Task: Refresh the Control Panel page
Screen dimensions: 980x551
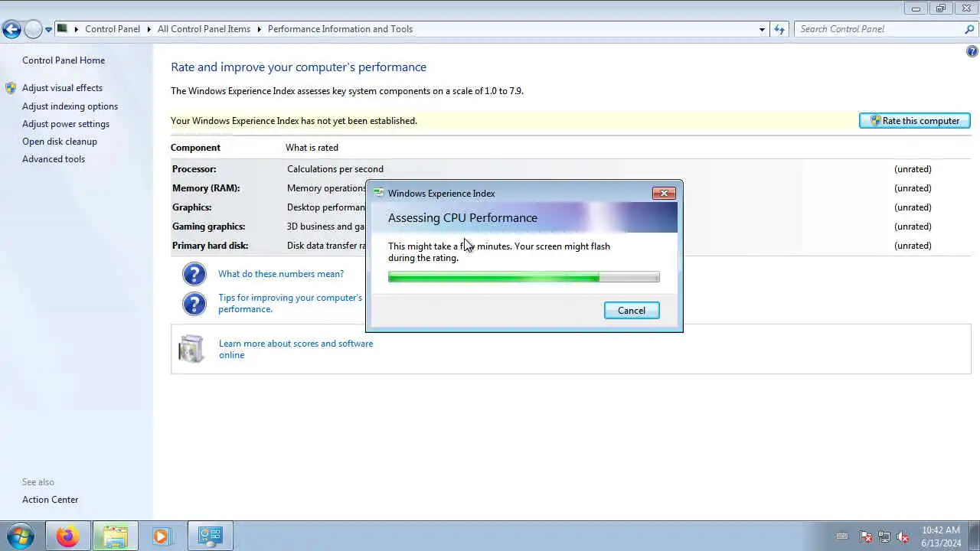Action: (x=779, y=29)
